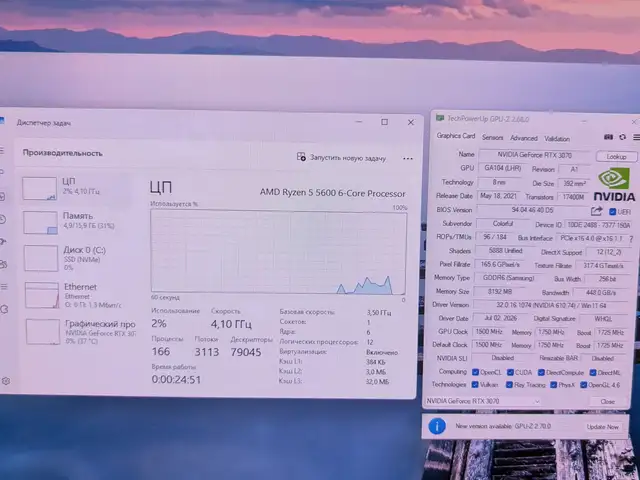Click the CPU usage graph area
This screenshot has height=480, width=640.
click(x=278, y=252)
